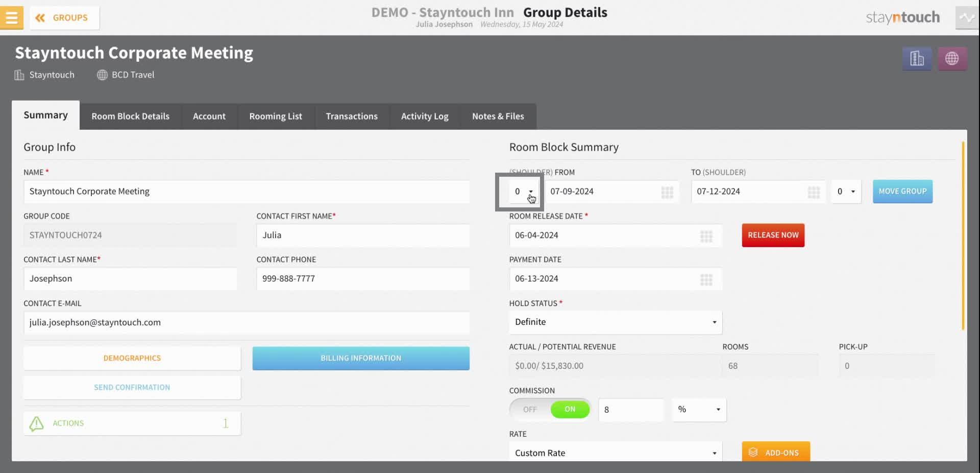Click the stayntouch logo

pos(902,17)
